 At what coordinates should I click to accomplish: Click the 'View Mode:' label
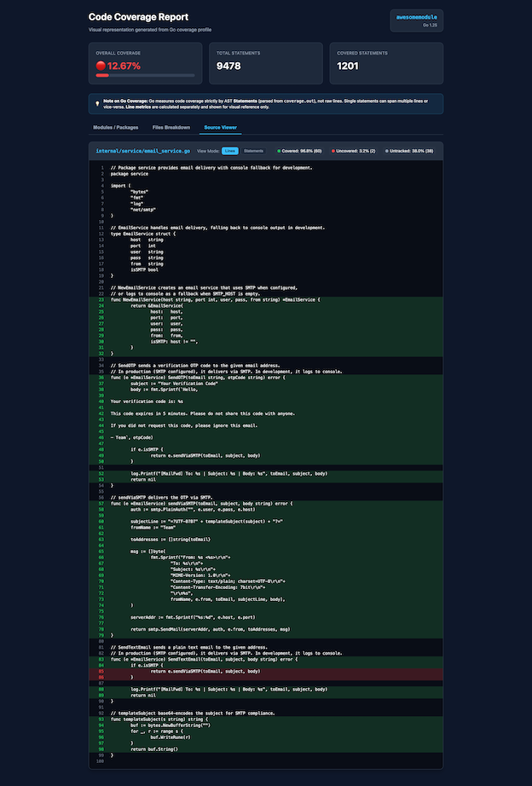click(x=208, y=151)
